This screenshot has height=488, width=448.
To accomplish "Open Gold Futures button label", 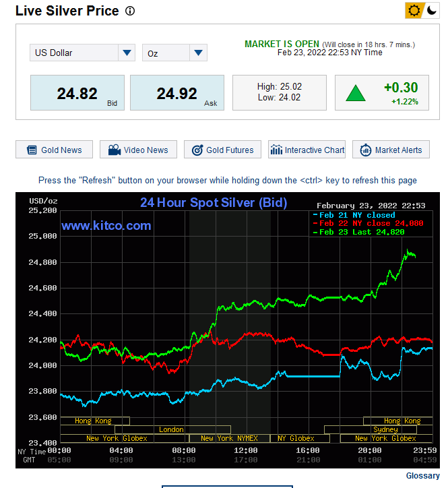I will pos(230,150).
